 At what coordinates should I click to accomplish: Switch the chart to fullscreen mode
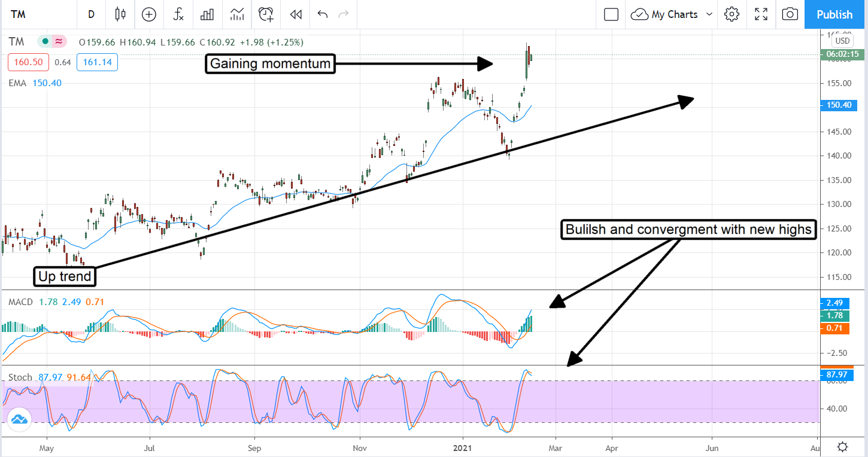(x=761, y=14)
